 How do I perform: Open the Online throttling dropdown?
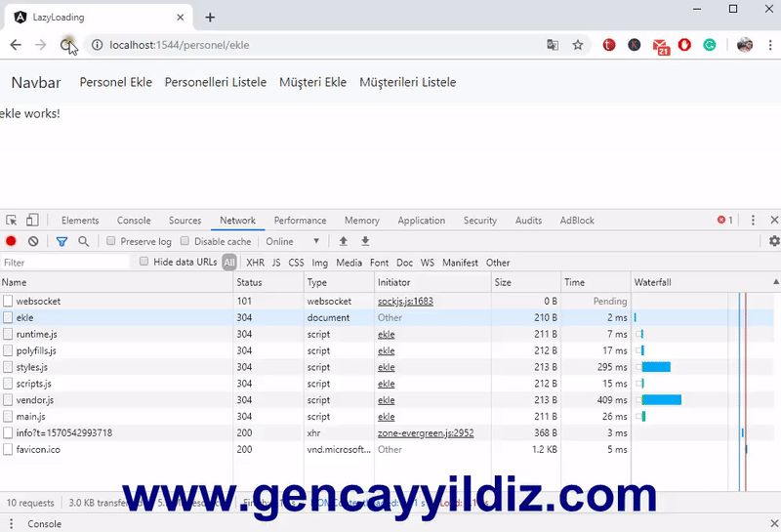click(x=293, y=241)
